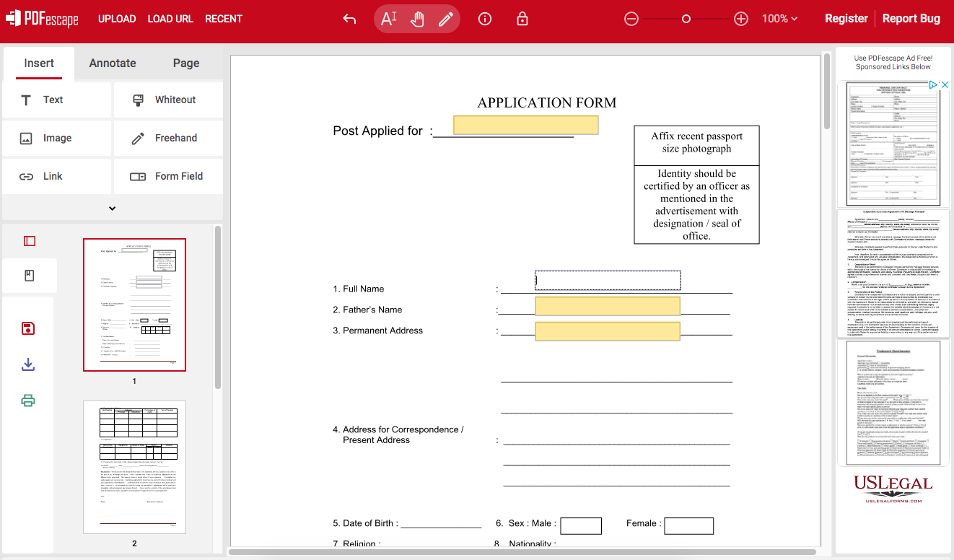Select the pencil annotation tool
This screenshot has width=954, height=560.
(445, 19)
